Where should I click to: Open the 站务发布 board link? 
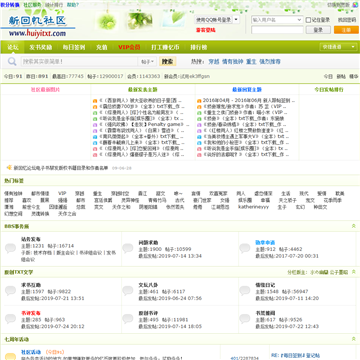click(x=31, y=239)
